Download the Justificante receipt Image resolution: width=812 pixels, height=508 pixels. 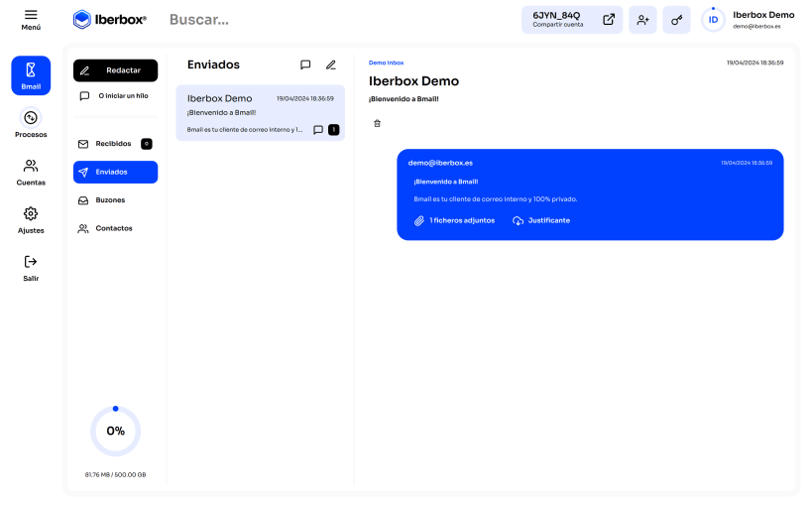point(541,221)
